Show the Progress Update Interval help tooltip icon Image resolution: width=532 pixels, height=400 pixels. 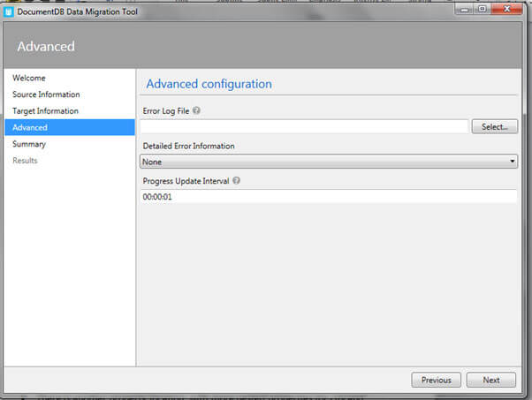[x=237, y=181]
